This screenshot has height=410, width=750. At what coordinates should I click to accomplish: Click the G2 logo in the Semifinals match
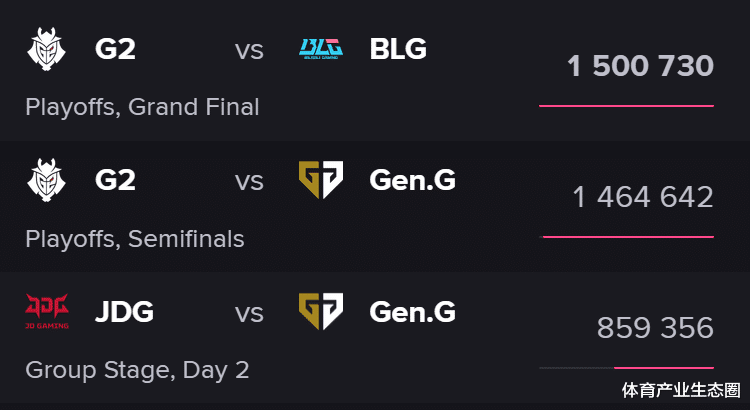[x=45, y=180]
